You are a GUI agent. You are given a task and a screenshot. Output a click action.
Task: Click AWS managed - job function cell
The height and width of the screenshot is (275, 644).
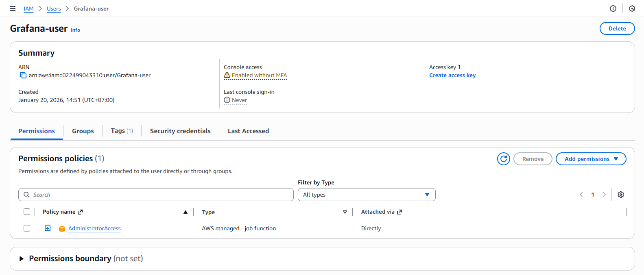click(239, 228)
